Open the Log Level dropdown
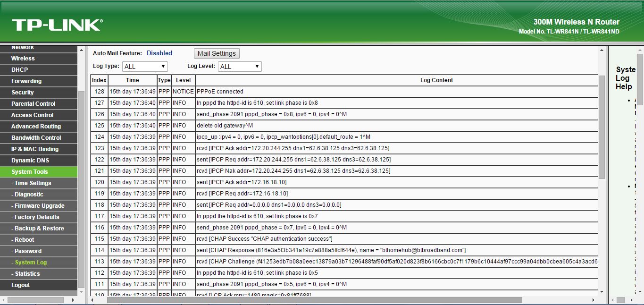 click(239, 66)
